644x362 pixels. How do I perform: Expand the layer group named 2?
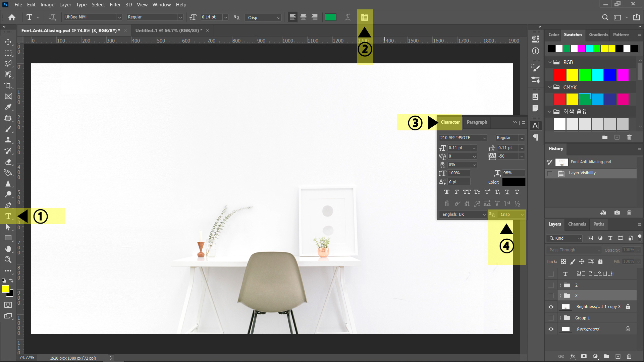click(560, 285)
